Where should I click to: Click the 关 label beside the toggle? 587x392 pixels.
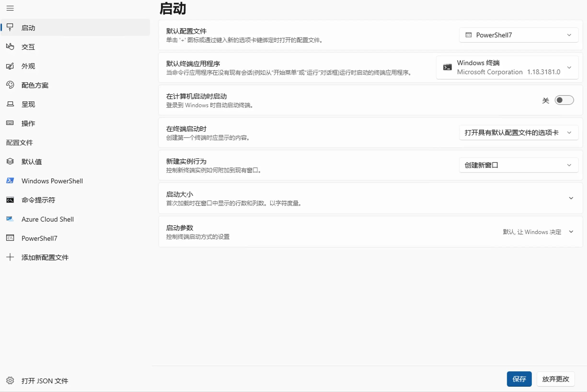point(546,101)
